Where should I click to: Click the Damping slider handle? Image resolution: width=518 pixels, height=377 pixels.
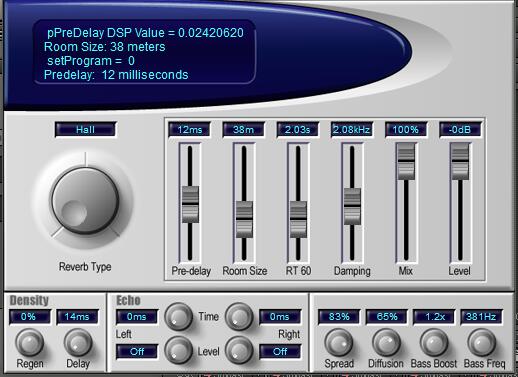352,207
